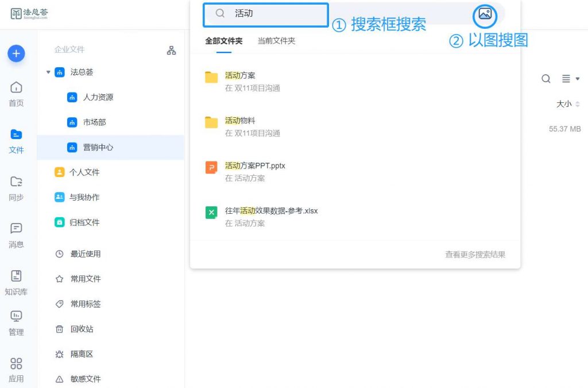Click the magnifier search icon above file list

point(546,79)
